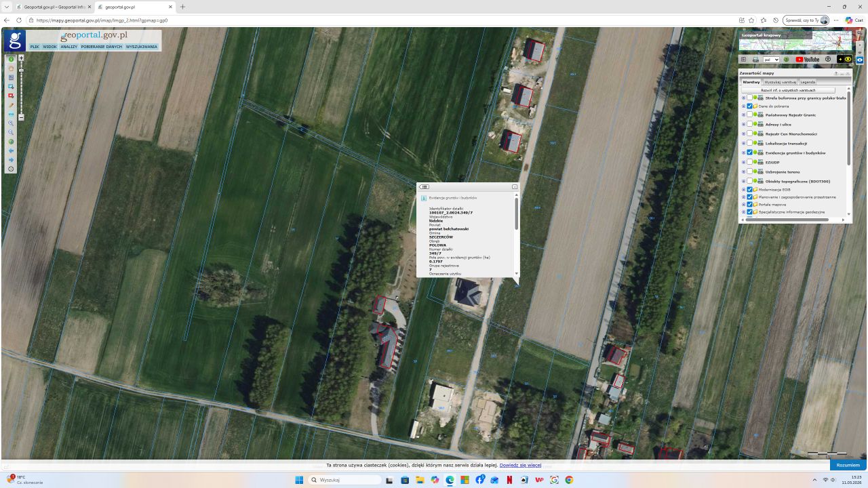Expand the Rejestr Cen Nieruchomości layer node
868x488 pixels.
743,134
